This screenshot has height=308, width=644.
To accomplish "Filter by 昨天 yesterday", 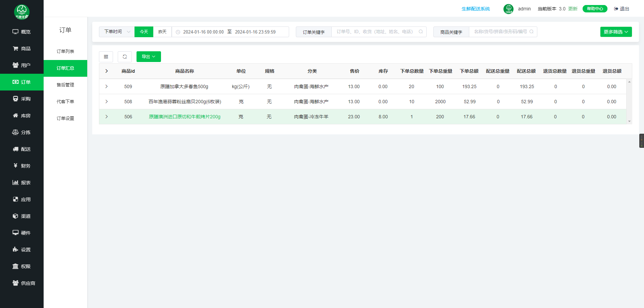I will (162, 32).
